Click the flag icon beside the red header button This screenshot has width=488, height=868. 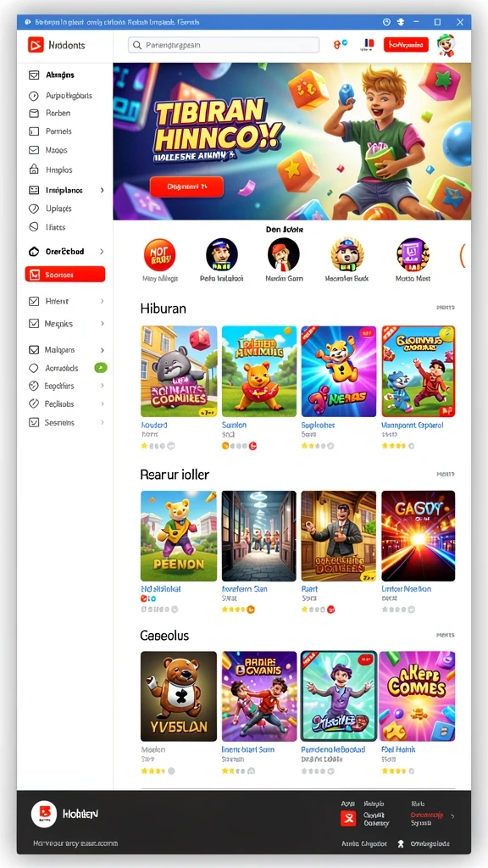(368, 44)
